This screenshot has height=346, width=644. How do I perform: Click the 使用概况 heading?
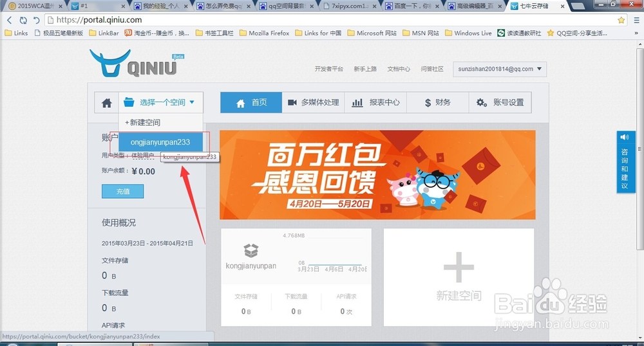(118, 223)
